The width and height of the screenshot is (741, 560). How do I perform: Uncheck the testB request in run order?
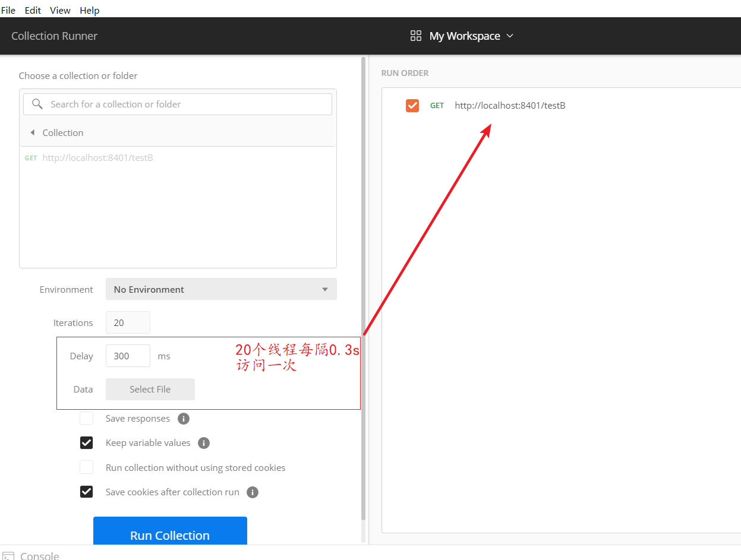tap(412, 105)
